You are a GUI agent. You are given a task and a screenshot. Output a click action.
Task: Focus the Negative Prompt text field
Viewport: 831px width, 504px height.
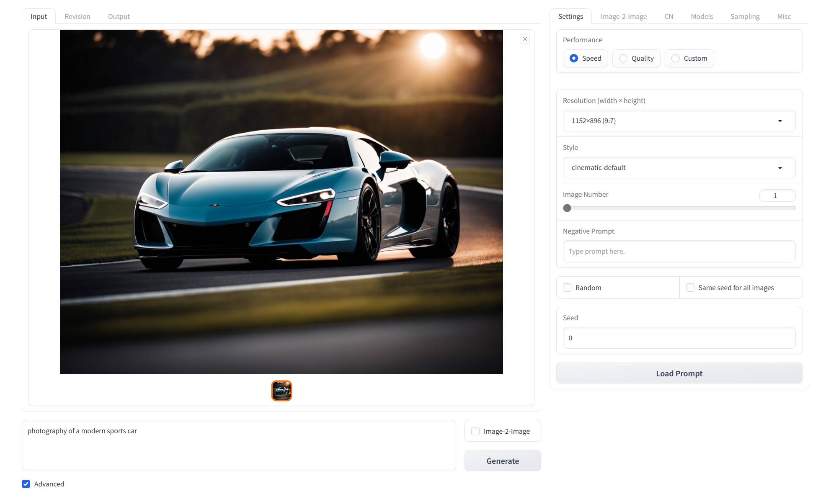pos(679,251)
